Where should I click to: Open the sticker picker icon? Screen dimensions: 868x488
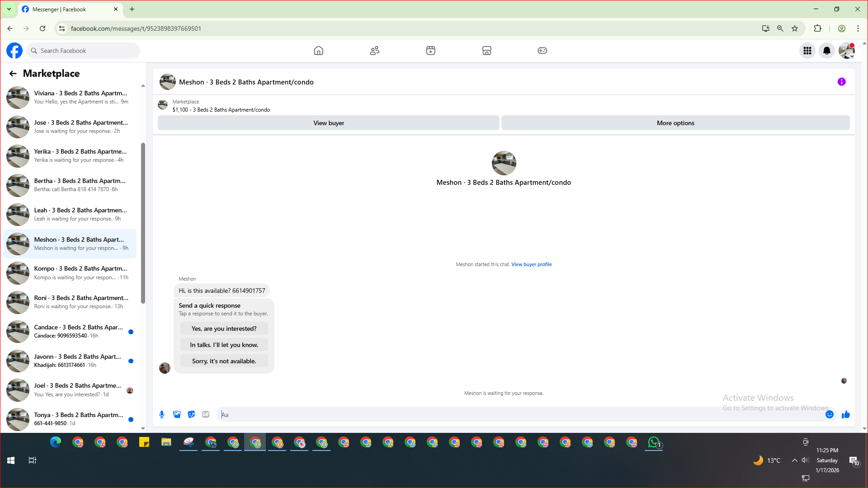[191, 414]
